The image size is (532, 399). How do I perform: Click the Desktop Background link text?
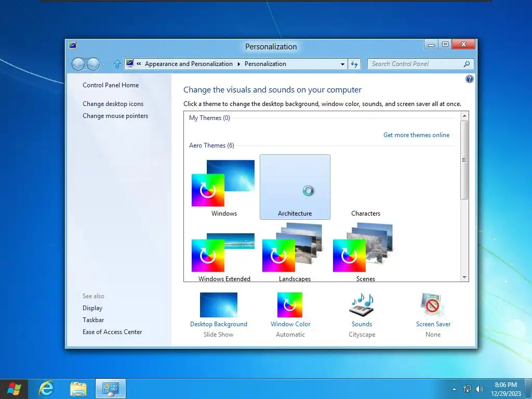219,324
